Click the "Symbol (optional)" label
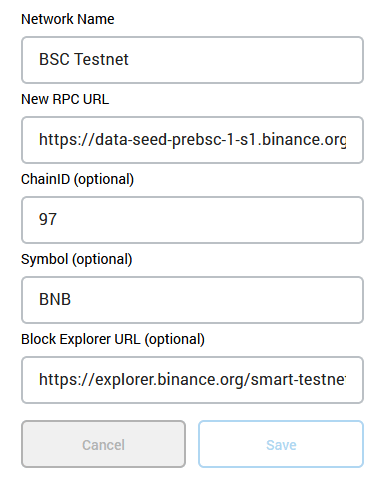This screenshot has height=490, width=381. point(77,259)
